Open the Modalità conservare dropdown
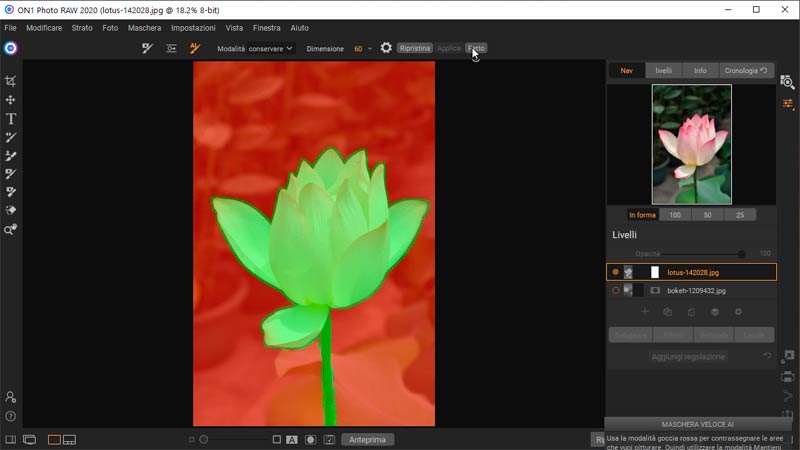Viewport: 800px width, 450px height. pyautogui.click(x=255, y=48)
